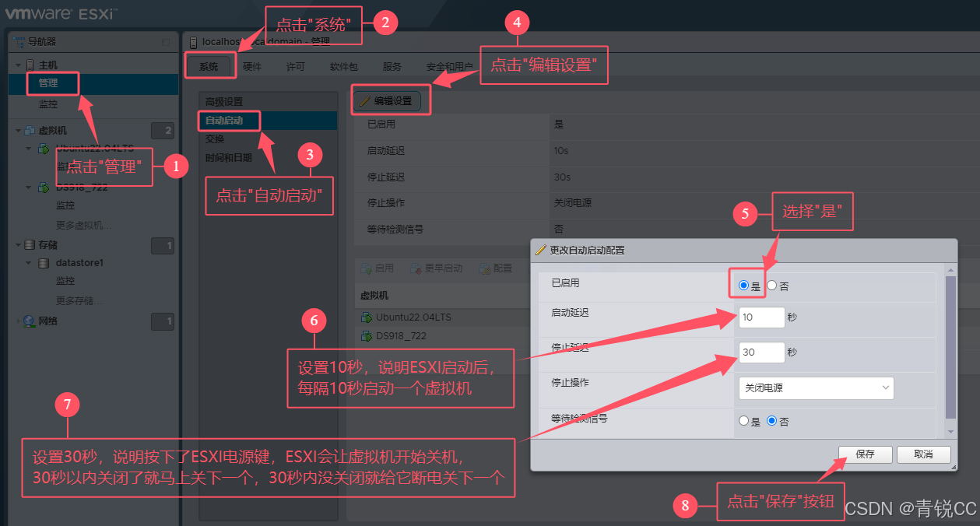Screen dimensions: 980x526
Task: Click the 配置 configure toolbar icon
Action: (484, 268)
